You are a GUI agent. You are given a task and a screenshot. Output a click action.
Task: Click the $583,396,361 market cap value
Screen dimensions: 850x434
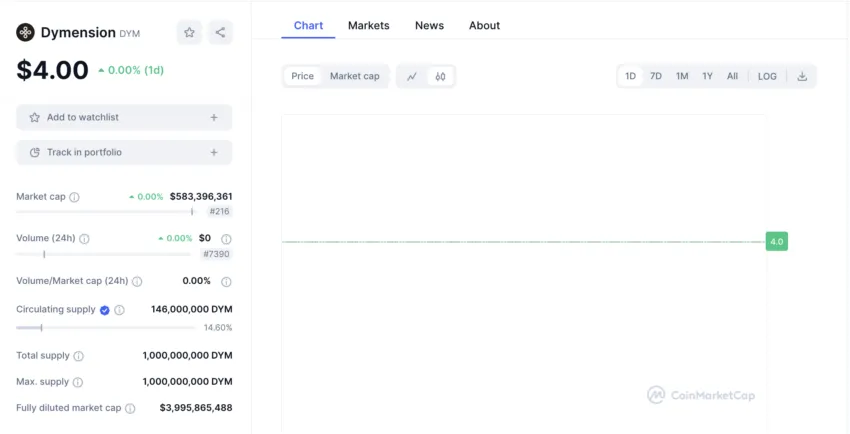tap(201, 197)
